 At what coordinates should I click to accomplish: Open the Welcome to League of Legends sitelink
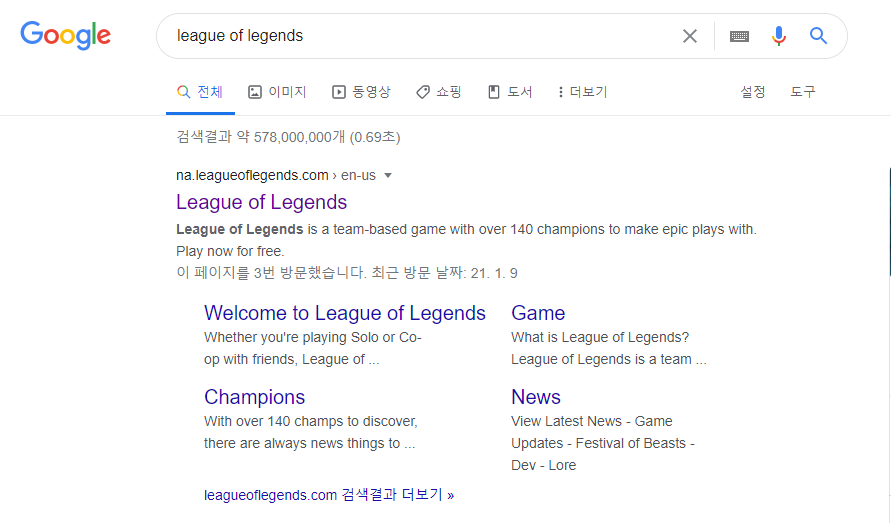[344, 313]
